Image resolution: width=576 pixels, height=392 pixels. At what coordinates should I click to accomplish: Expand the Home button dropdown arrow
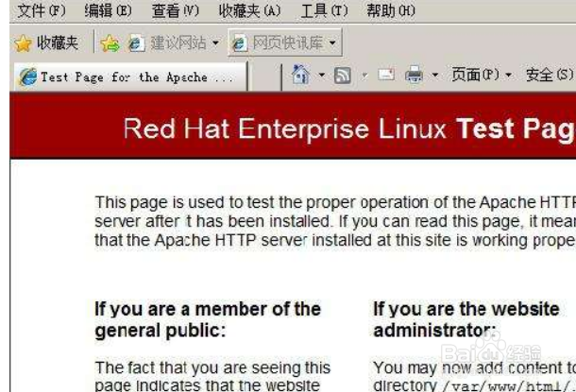coord(322,76)
